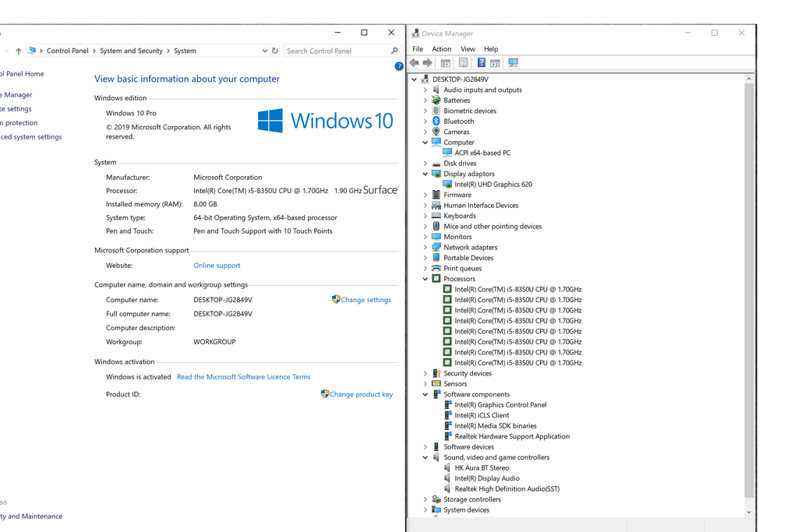Image resolution: width=798 pixels, height=532 pixels.
Task: Click the magnifier icon in Search Control Panel
Action: [x=394, y=51]
